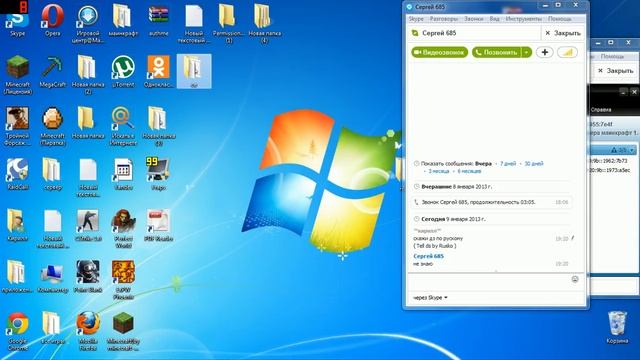Click the message text не знаю
The width and height of the screenshot is (640, 360).
[423, 264]
